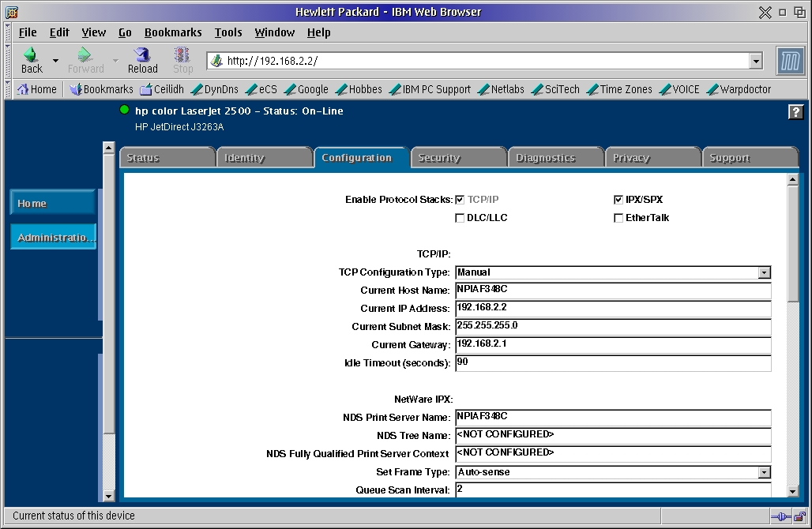Open the Hobbes bookmark
This screenshot has height=529, width=812.
click(359, 89)
